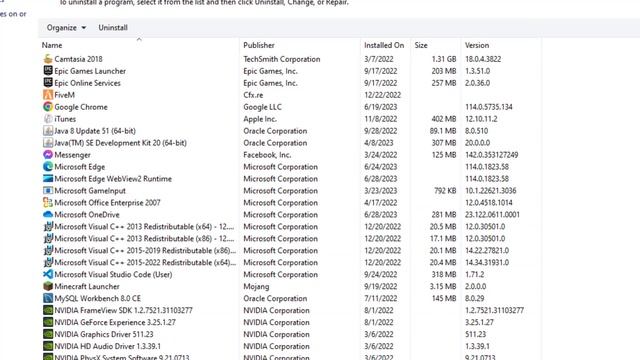
Task: Sort list by Publisher column header
Action: [259, 45]
